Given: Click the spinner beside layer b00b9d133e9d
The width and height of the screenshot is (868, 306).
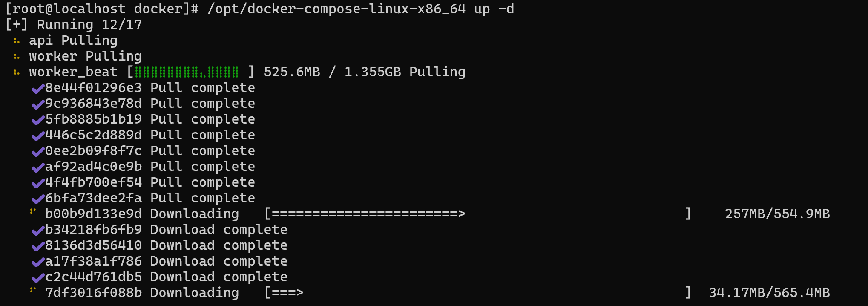Looking at the screenshot, I should tap(33, 211).
